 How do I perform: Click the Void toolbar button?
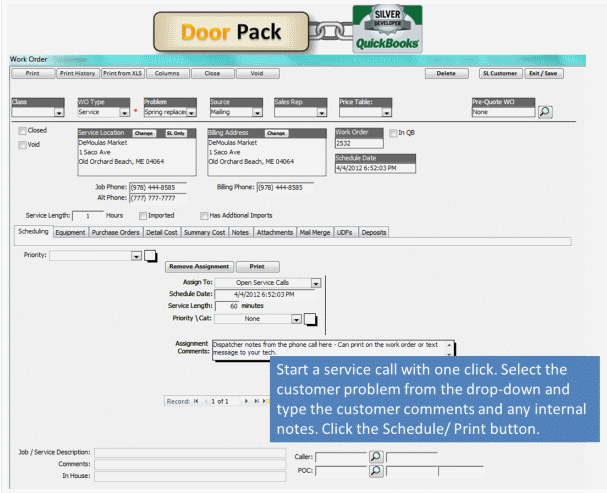(x=257, y=73)
